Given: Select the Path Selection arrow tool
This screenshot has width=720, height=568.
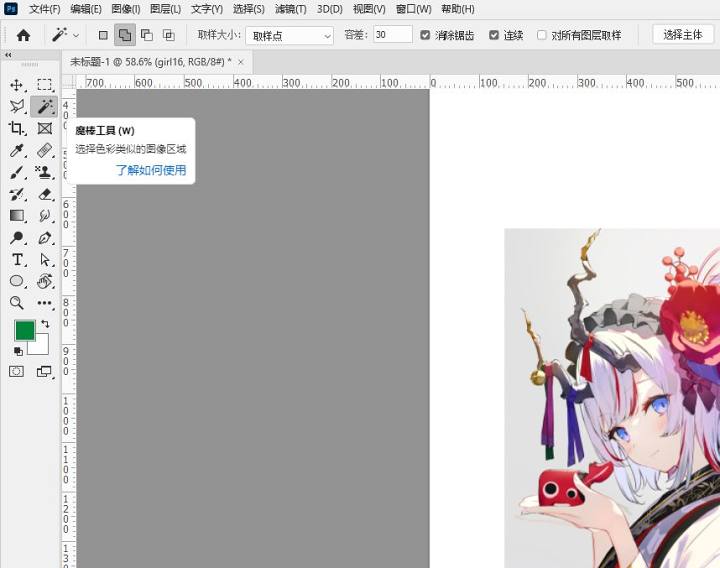Looking at the screenshot, I should click(x=44, y=260).
